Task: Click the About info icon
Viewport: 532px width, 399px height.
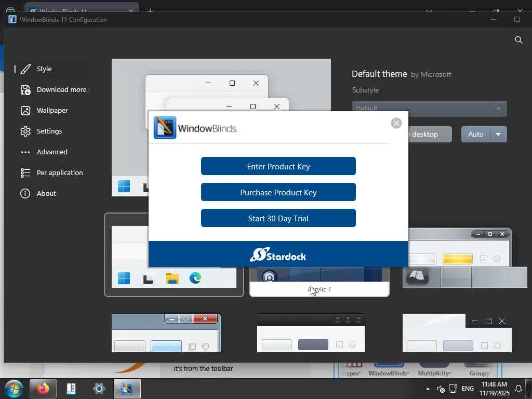Action: (25, 193)
